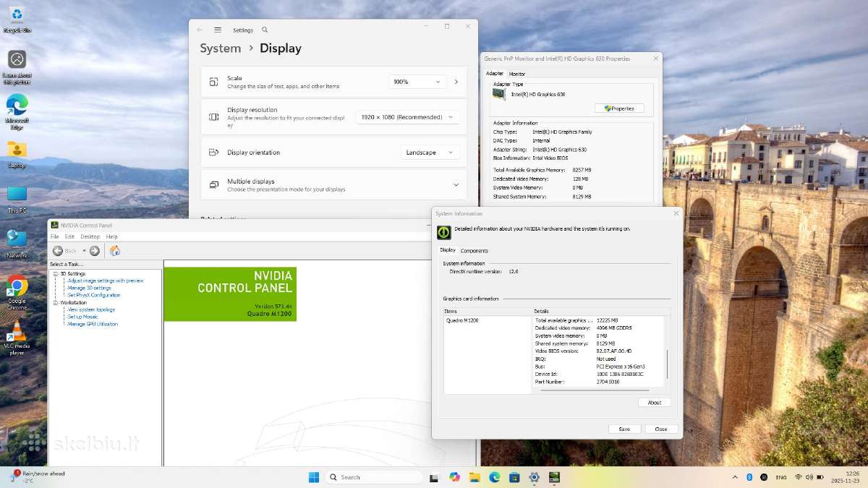Open the Settings hamburger navigation menu

[x=217, y=30]
